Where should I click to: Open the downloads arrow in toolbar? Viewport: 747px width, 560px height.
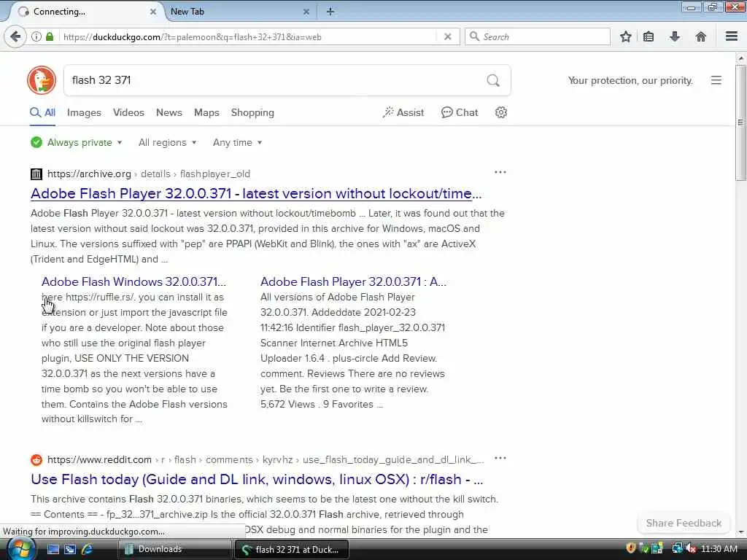click(x=675, y=36)
